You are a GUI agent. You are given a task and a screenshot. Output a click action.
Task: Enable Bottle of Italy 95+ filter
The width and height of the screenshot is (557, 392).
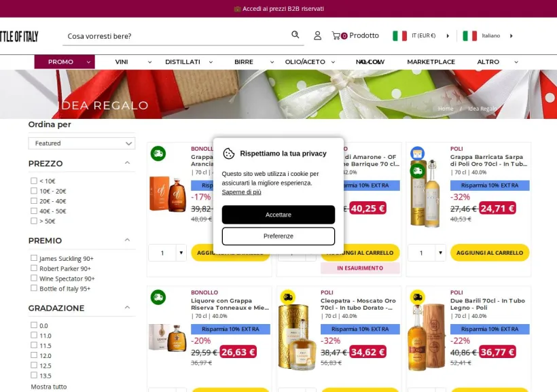point(34,287)
